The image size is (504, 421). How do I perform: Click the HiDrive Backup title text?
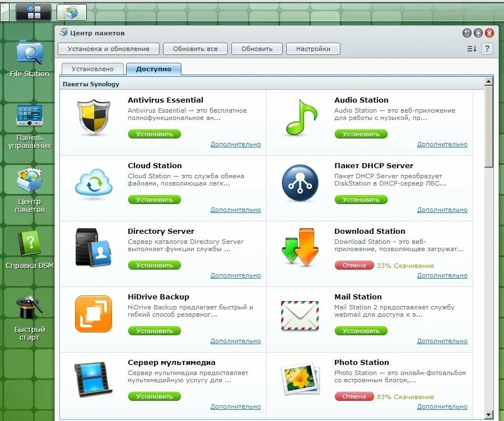coord(158,297)
